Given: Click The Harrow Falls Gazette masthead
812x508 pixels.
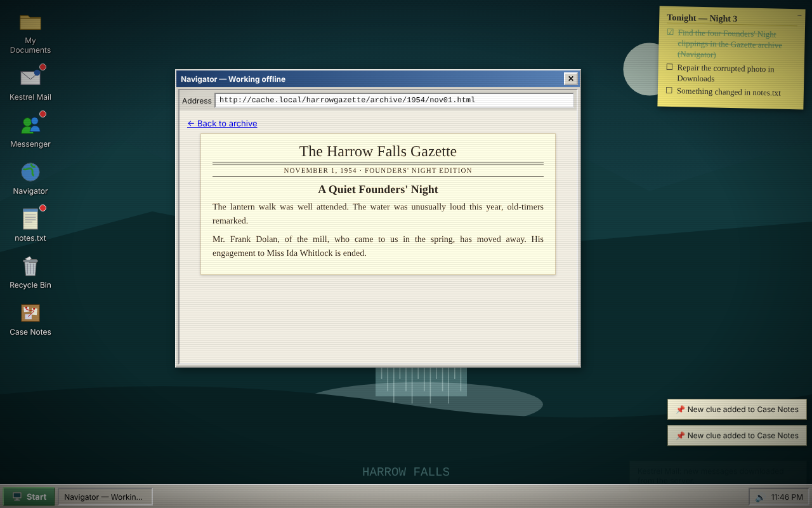Looking at the screenshot, I should [x=378, y=151].
